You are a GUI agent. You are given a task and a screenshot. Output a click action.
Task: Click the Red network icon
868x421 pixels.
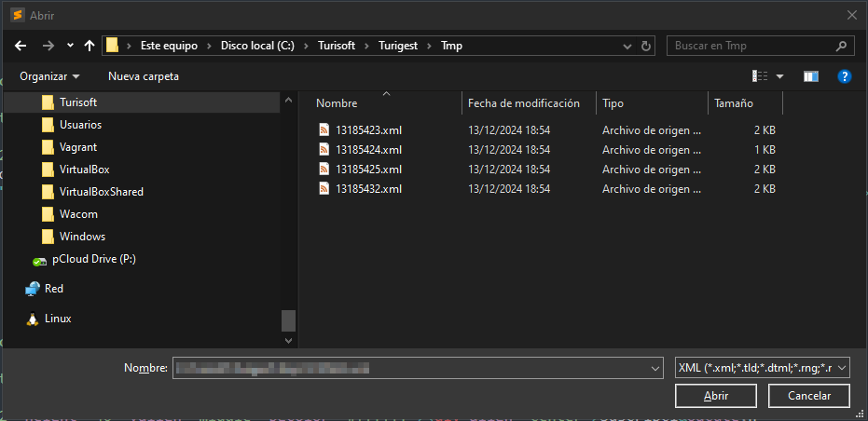pyautogui.click(x=33, y=288)
